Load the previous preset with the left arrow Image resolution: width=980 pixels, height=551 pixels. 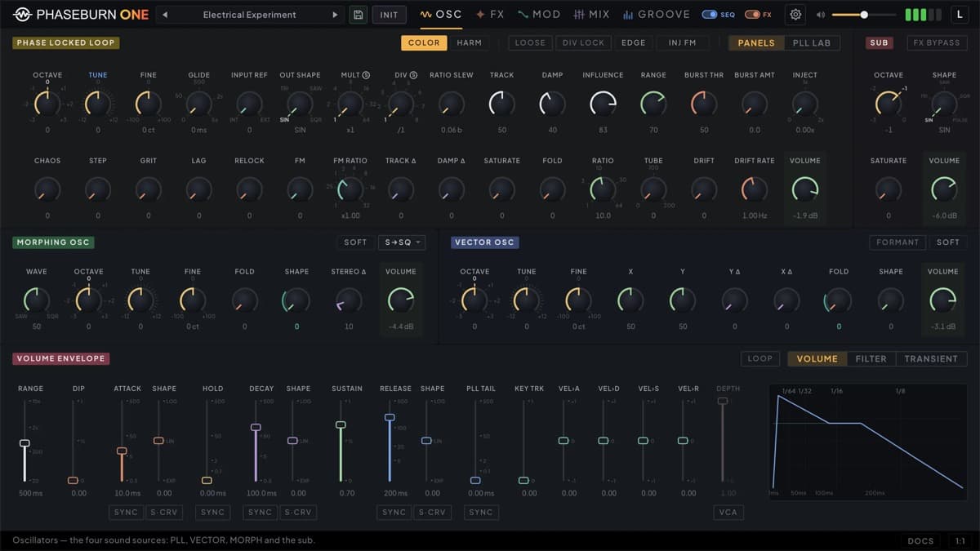(x=166, y=15)
